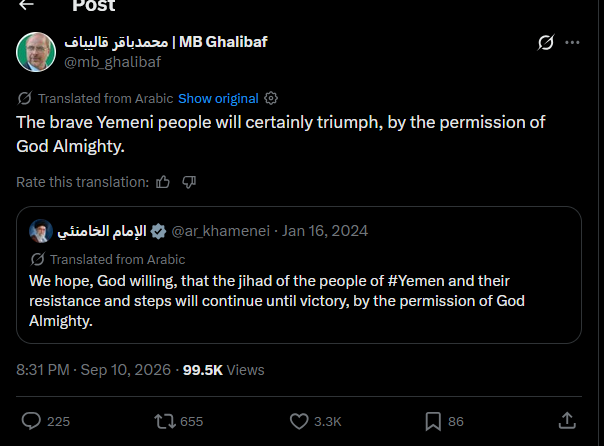Go back using the arrow icon

pos(27,4)
